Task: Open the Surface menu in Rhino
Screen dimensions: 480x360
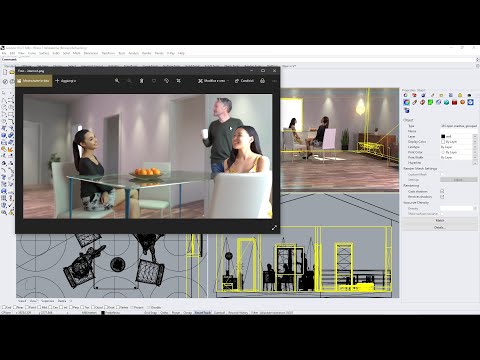Action: 44,53
